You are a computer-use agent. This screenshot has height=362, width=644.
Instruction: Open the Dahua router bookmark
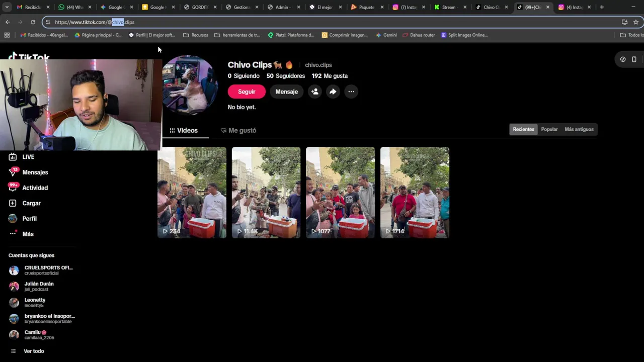point(419,35)
